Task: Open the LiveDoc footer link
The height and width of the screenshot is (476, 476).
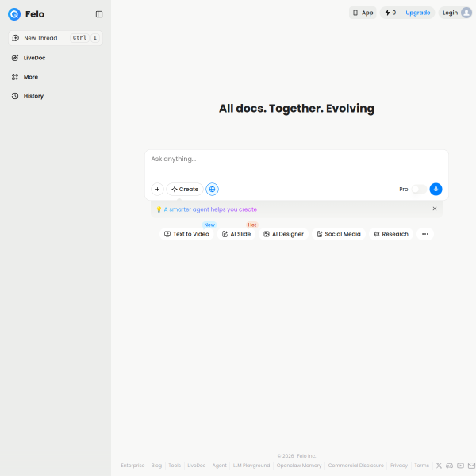Action: click(x=197, y=466)
